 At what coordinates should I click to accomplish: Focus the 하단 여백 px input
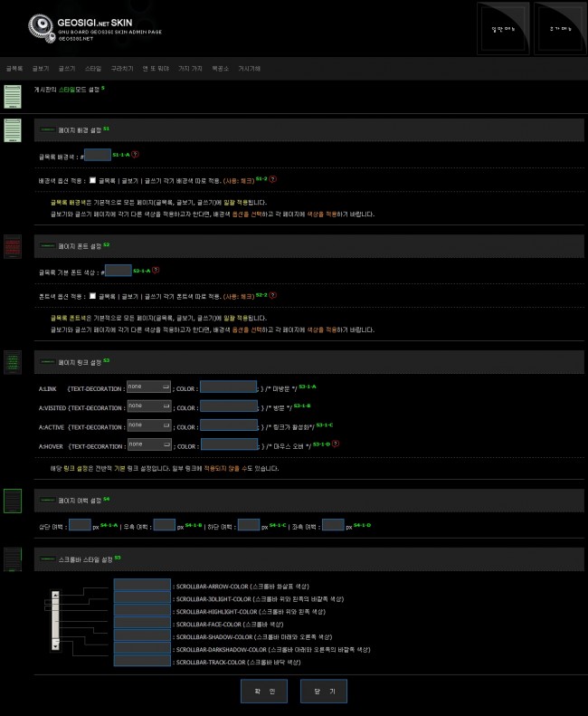point(249,525)
